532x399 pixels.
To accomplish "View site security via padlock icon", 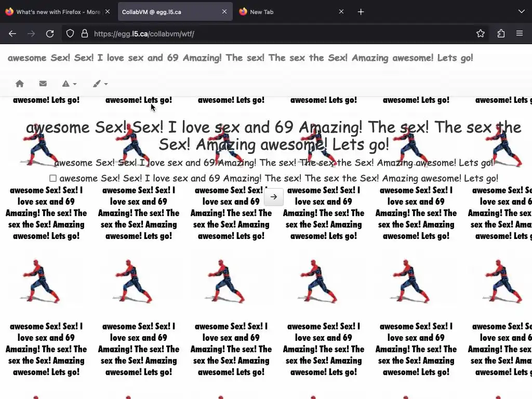I will point(85,34).
